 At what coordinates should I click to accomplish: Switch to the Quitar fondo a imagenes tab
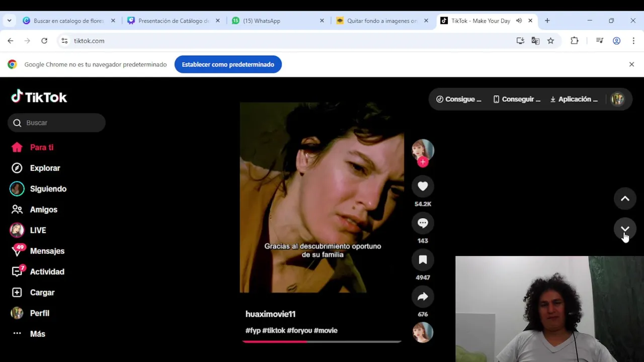(x=381, y=21)
